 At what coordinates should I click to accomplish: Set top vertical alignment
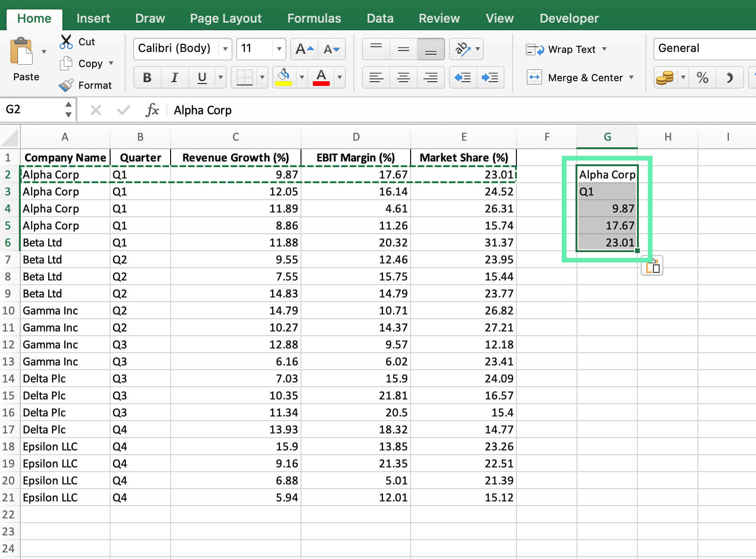(376, 49)
